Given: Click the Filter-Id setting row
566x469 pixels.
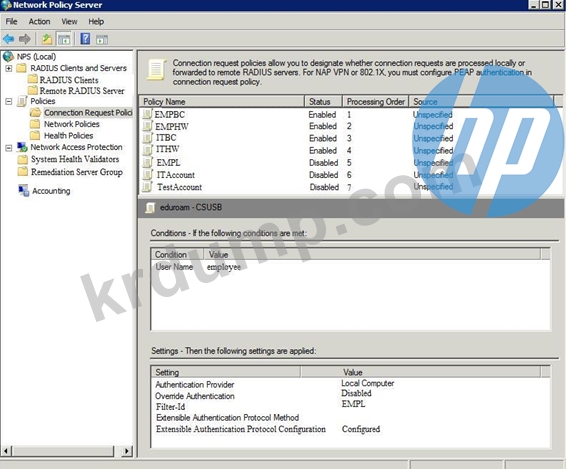Looking at the screenshot, I should click(350, 406).
